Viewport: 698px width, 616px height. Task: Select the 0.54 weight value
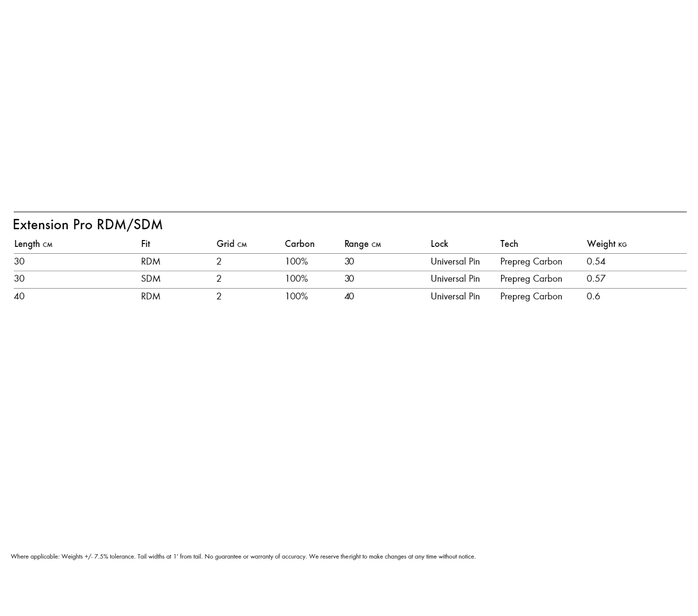(596, 262)
